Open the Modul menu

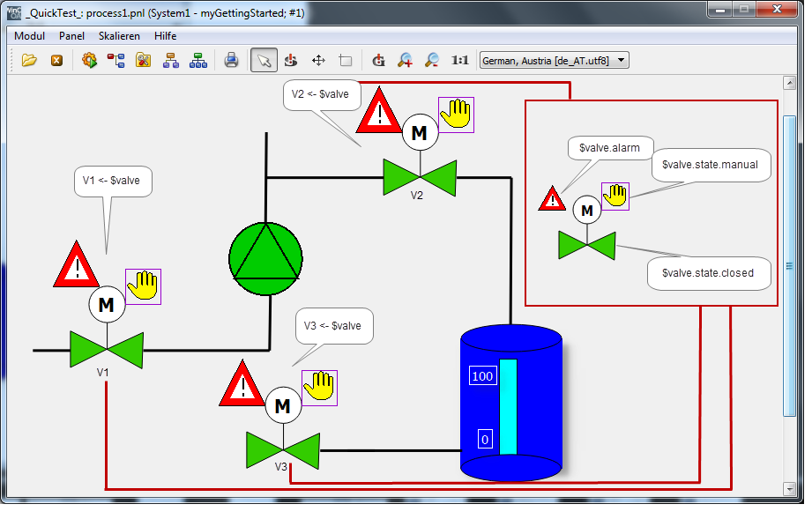pos(29,36)
